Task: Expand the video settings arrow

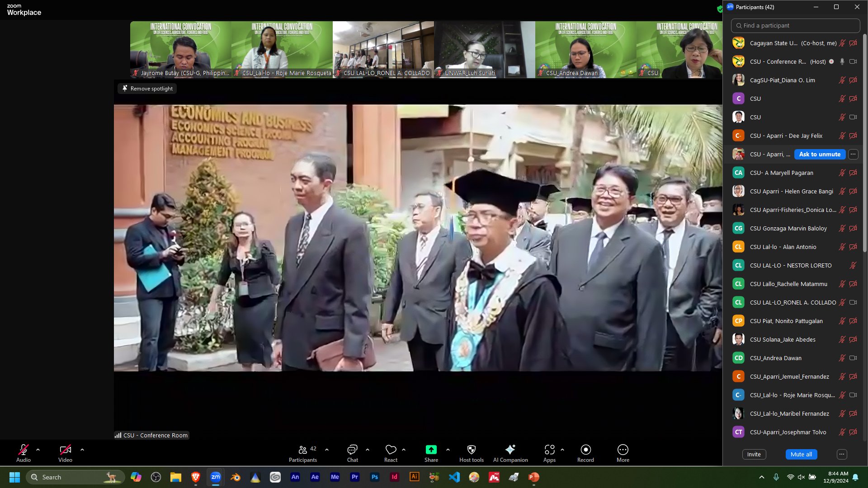Action: 82,450
